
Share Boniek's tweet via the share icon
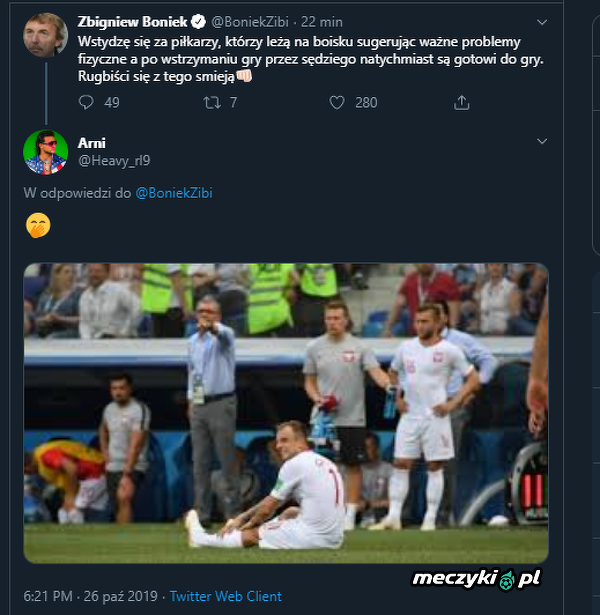(x=461, y=102)
